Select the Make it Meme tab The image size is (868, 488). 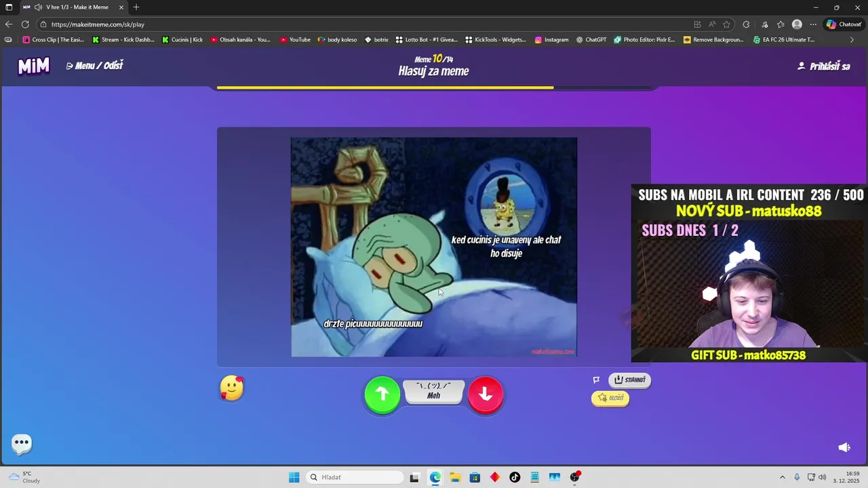point(73,7)
